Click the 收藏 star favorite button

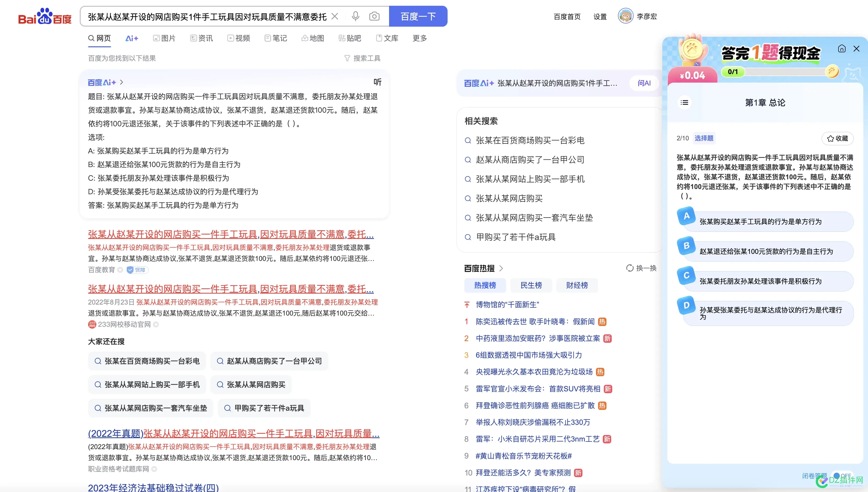pyautogui.click(x=837, y=138)
